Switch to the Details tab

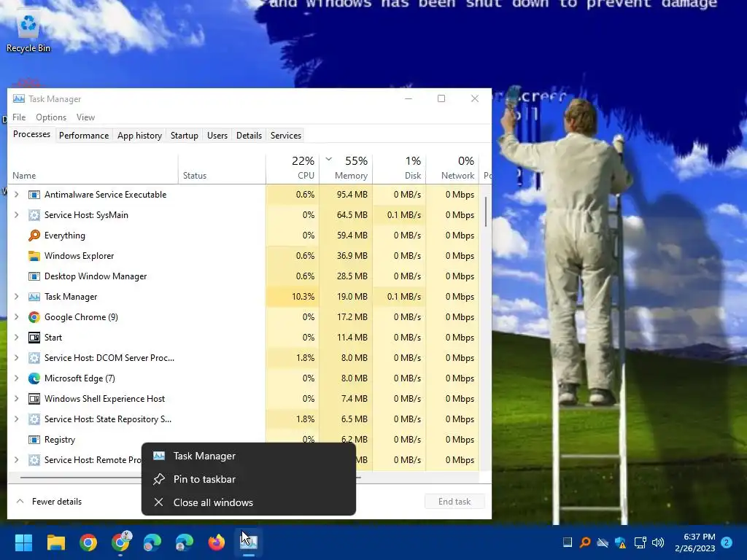point(249,136)
